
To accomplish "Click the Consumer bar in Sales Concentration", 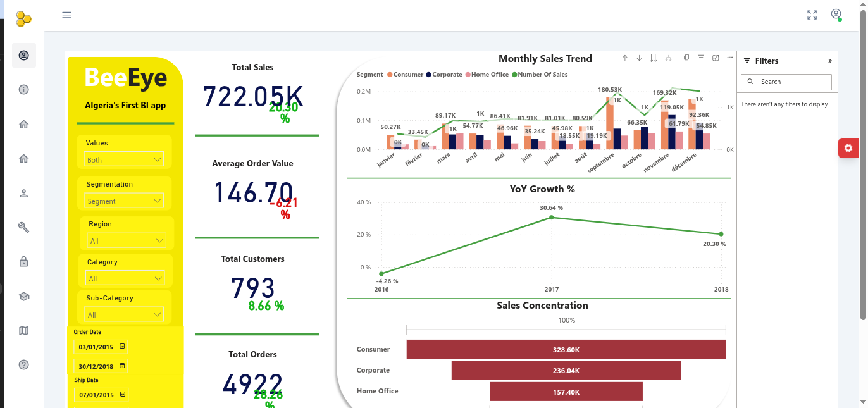I will click(566, 350).
